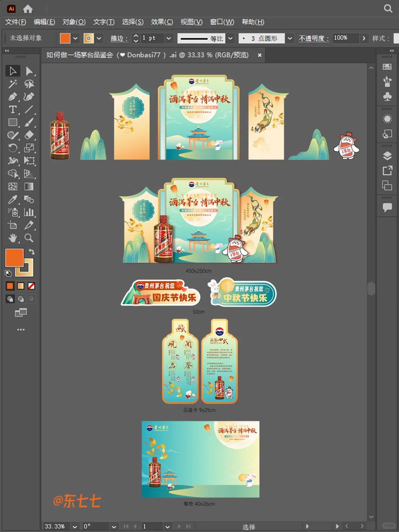The width and height of the screenshot is (399, 532).
Task: Open the 视图(V) menu
Action: pyautogui.click(x=191, y=22)
